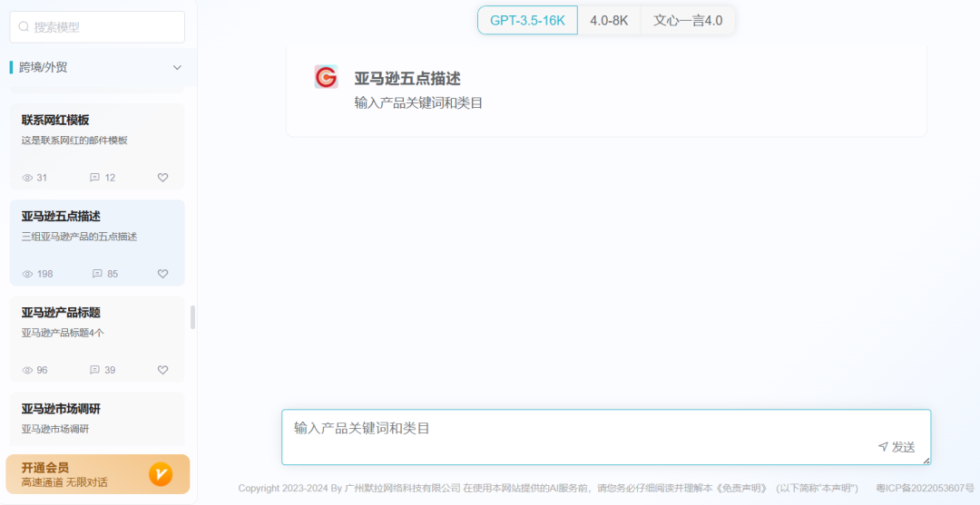Open 粤ICP备2022053607号 footer link
The image size is (980, 505).
point(925,488)
